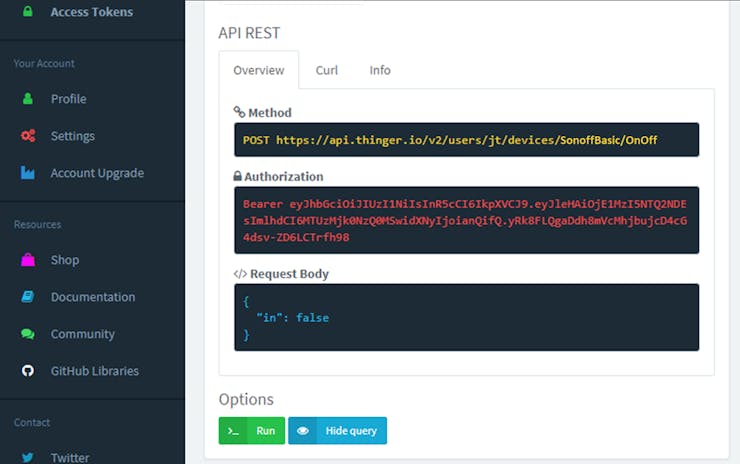Click the POST method URL box
Image resolution: width=740 pixels, height=464 pixels.
click(x=466, y=140)
